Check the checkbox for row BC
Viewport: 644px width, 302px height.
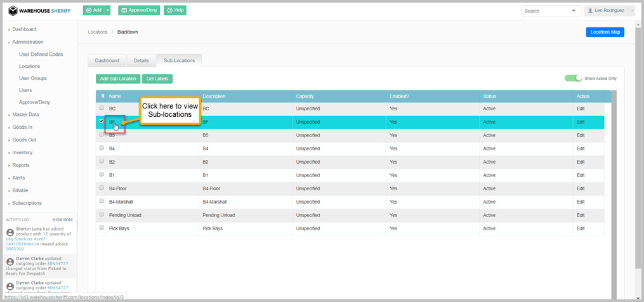(102, 108)
